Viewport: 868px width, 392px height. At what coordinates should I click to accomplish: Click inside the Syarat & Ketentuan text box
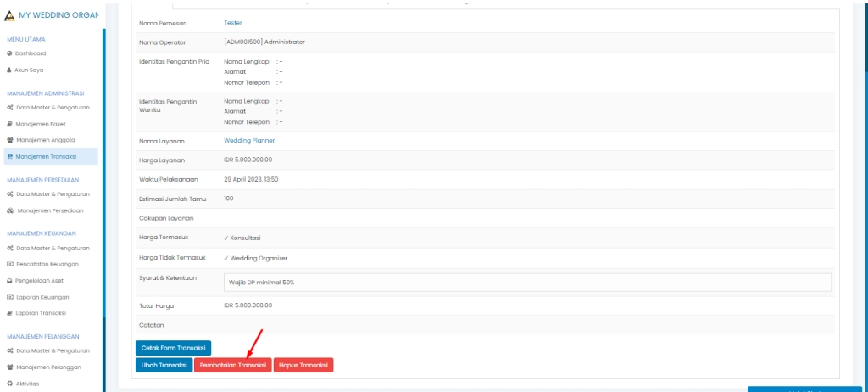pos(527,283)
